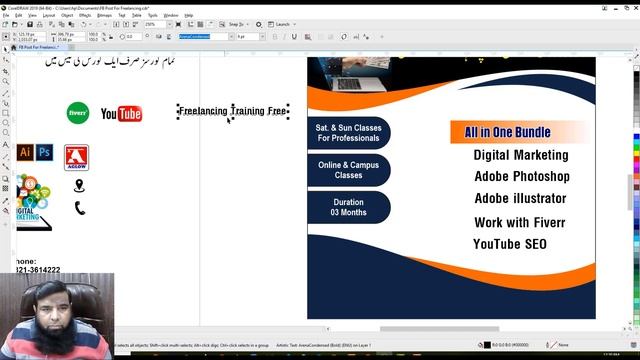Toggle show rulers button

191,24
